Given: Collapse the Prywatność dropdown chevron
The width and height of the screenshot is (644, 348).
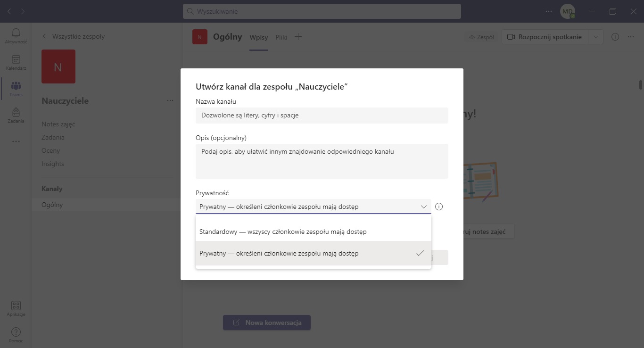Looking at the screenshot, I should pyautogui.click(x=423, y=207).
